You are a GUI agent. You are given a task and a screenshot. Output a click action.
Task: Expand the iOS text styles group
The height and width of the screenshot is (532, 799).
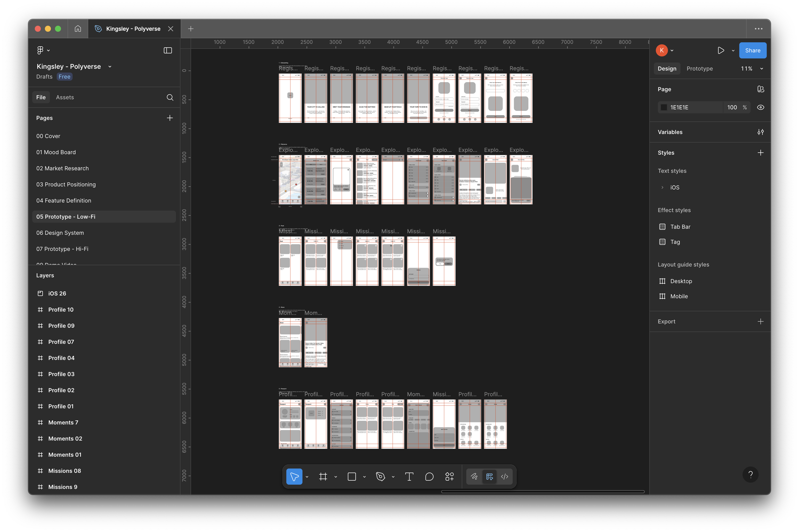tap(662, 187)
